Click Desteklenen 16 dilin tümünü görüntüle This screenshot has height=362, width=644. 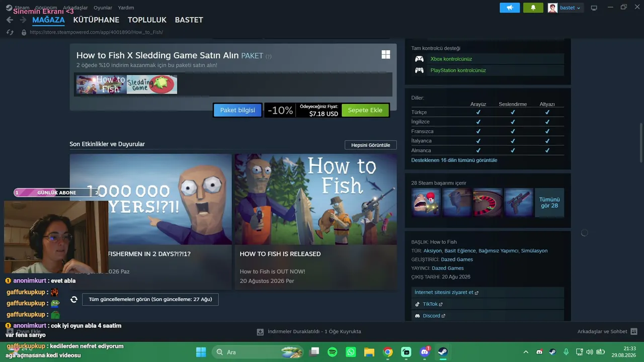(x=454, y=160)
